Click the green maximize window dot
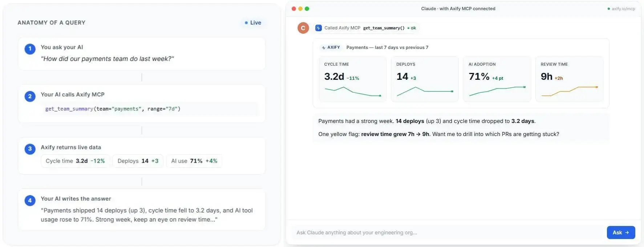644x247 pixels. tap(307, 9)
